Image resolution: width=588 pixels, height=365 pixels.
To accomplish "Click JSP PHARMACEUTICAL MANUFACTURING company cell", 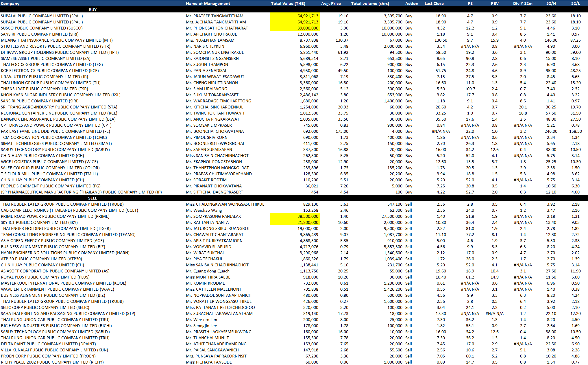I will 81,192.
